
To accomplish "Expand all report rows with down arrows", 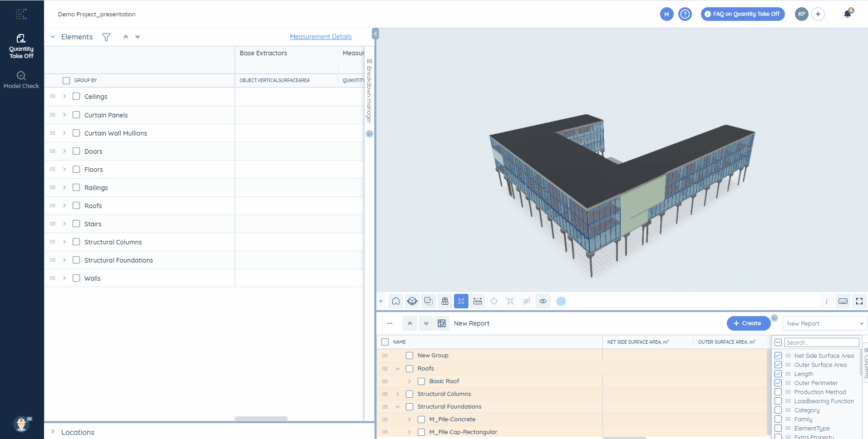I will point(426,323).
